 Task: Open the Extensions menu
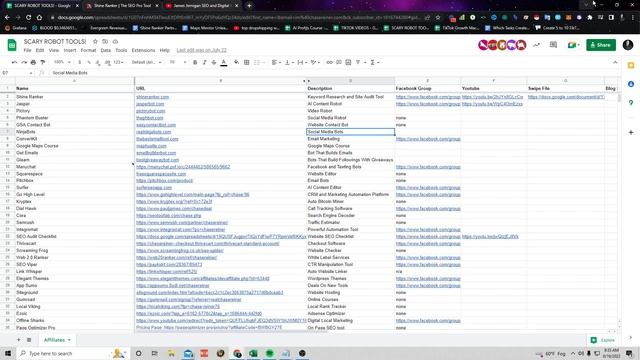pyautogui.click(x=143, y=50)
